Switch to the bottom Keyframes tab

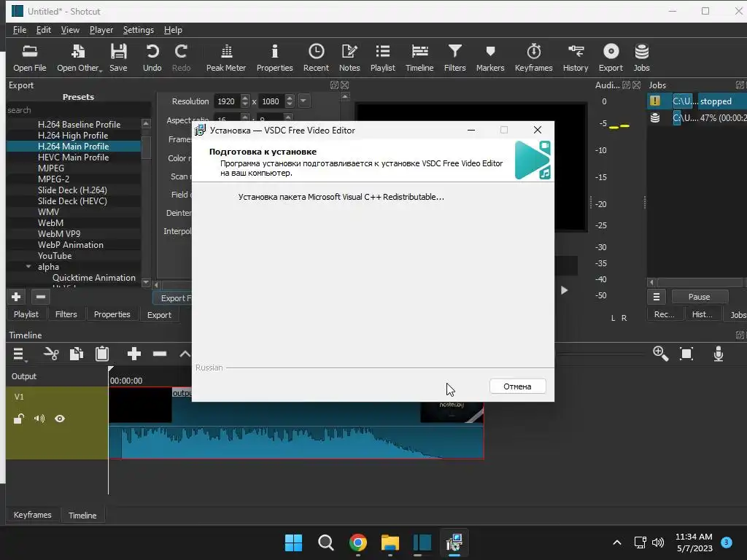(x=32, y=515)
